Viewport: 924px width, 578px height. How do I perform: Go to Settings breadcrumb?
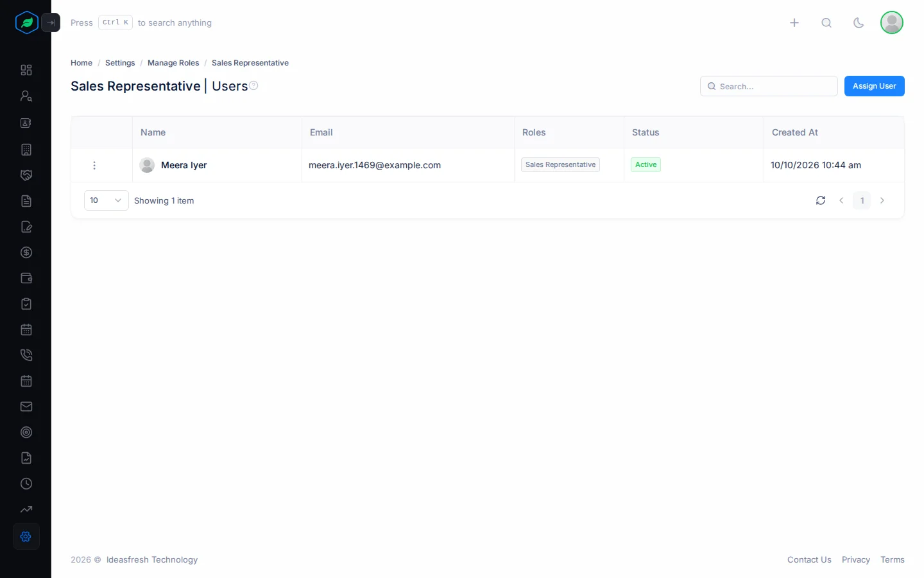120,63
